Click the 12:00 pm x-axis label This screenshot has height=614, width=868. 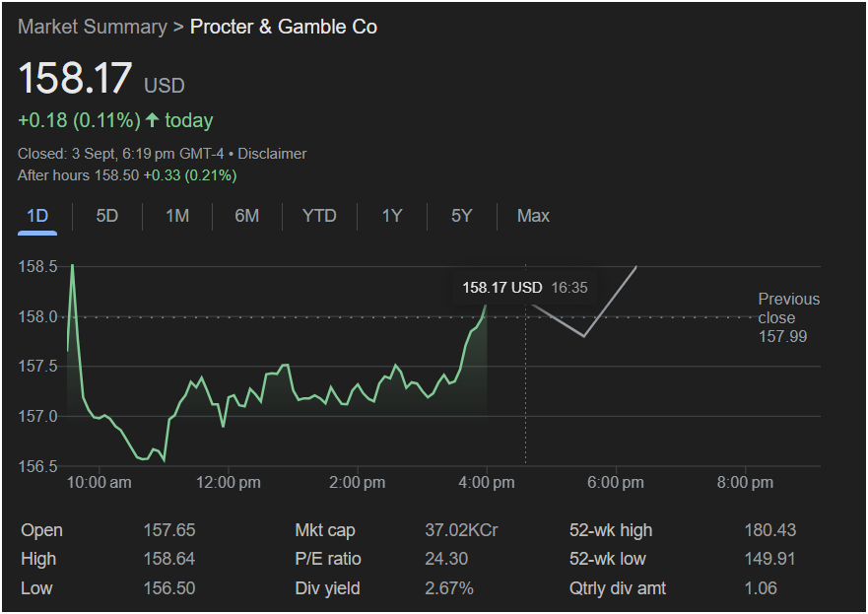pyautogui.click(x=228, y=482)
